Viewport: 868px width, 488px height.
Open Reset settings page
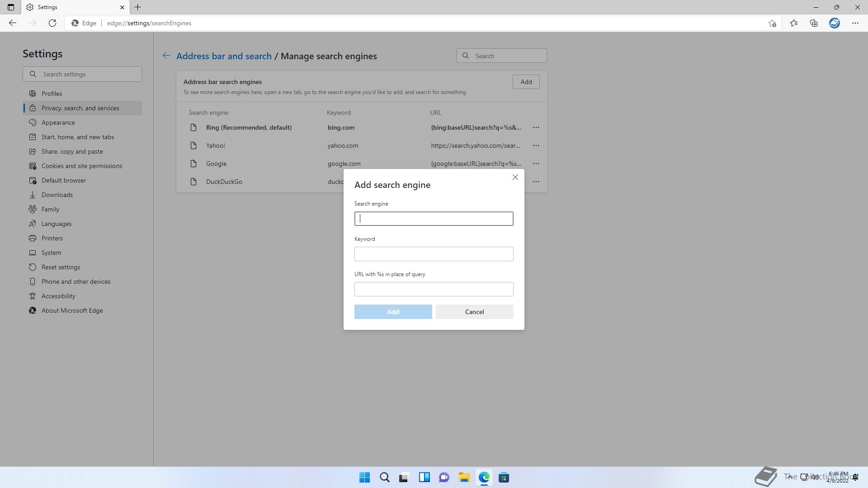click(x=82, y=267)
